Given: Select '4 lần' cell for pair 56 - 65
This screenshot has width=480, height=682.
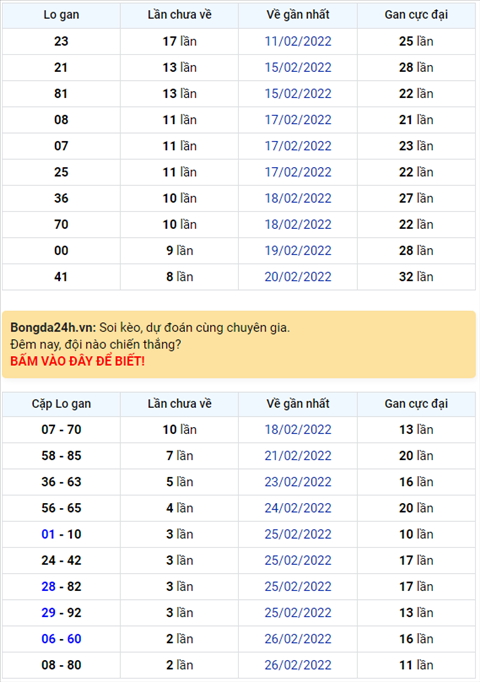Looking at the screenshot, I should pos(180,508).
